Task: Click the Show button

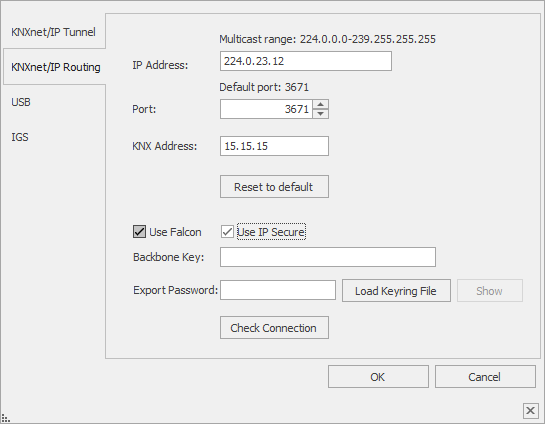Action: pos(489,291)
